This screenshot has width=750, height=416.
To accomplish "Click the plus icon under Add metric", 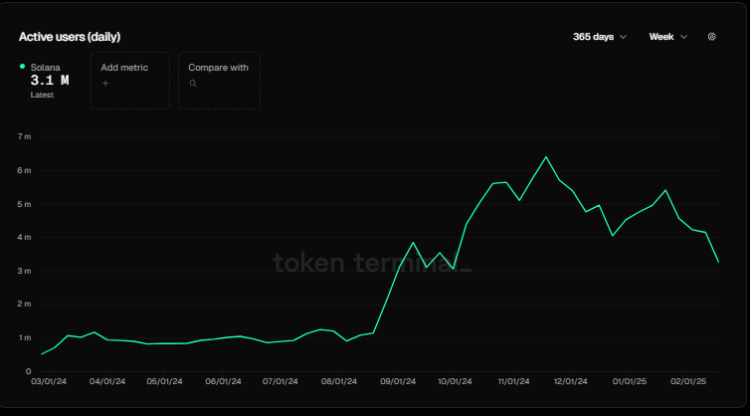I will click(105, 83).
